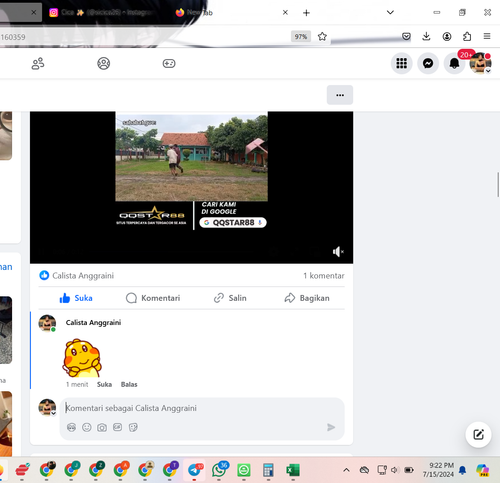The height and width of the screenshot is (483, 500).
Task: Share the post with Bagikan
Action: (x=307, y=298)
